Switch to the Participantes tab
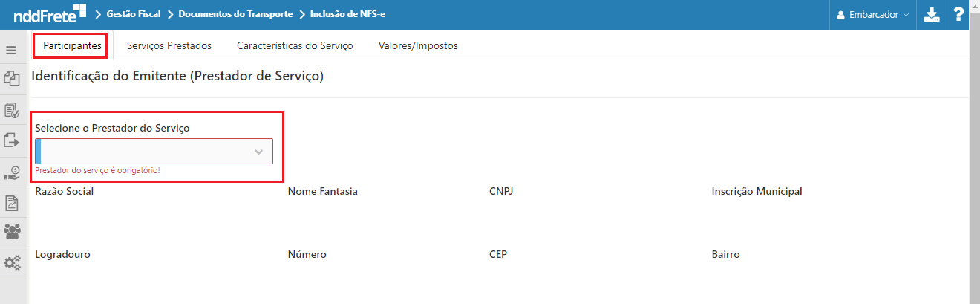The height and width of the screenshot is (304, 980). 72,46
